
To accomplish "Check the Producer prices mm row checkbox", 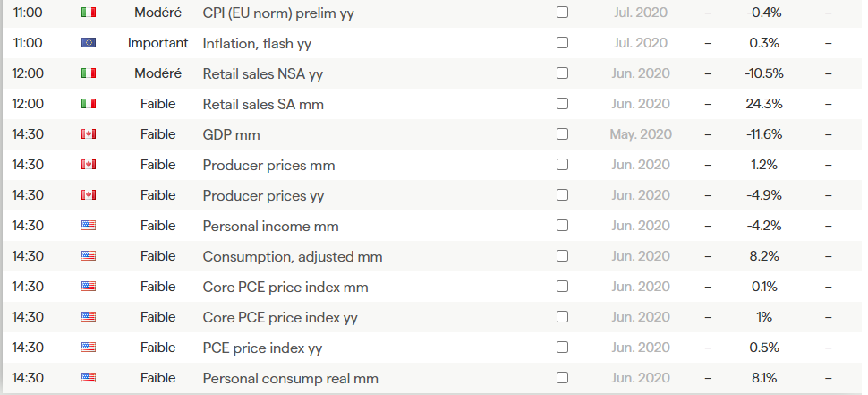I will (x=562, y=165).
